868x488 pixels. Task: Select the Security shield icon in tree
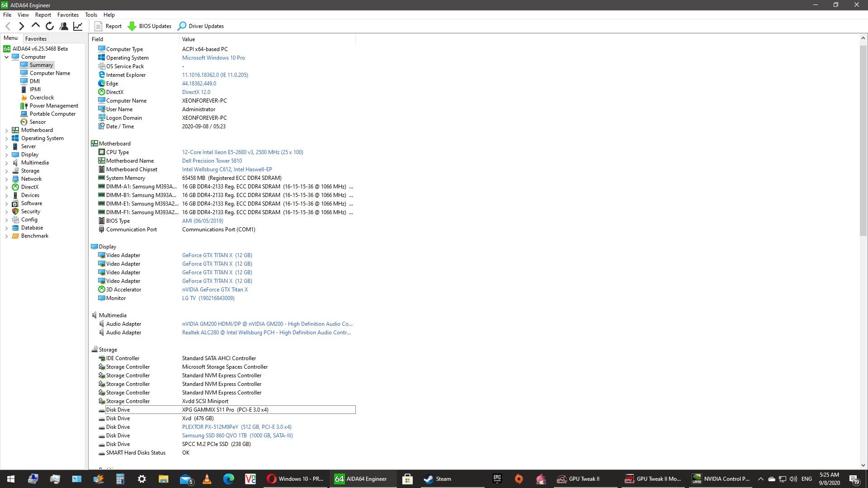click(15, 211)
